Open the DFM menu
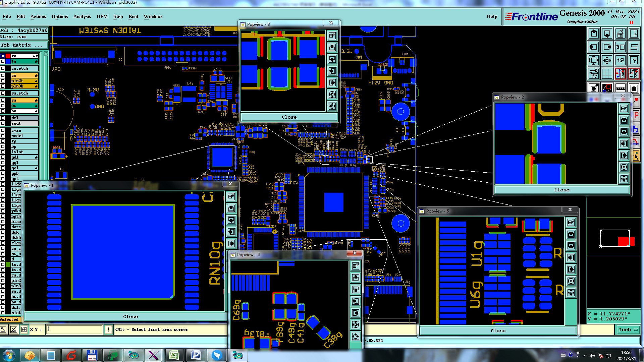644x362 pixels. coord(102,16)
